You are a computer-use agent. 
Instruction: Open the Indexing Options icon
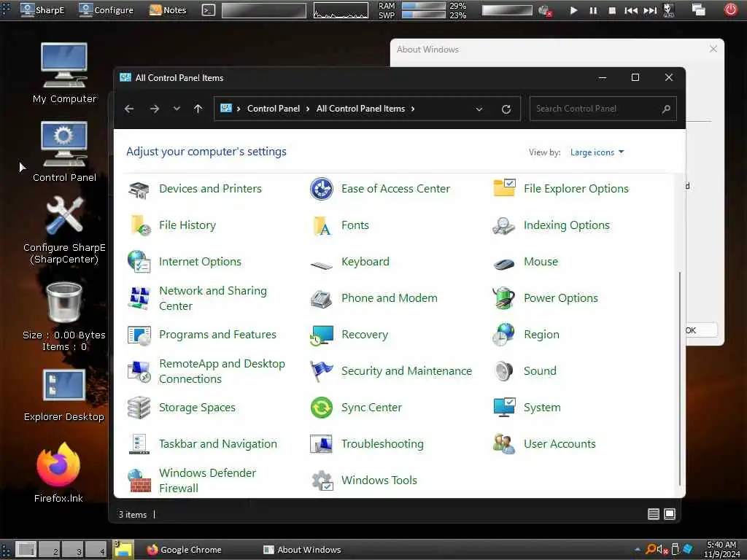(x=503, y=226)
